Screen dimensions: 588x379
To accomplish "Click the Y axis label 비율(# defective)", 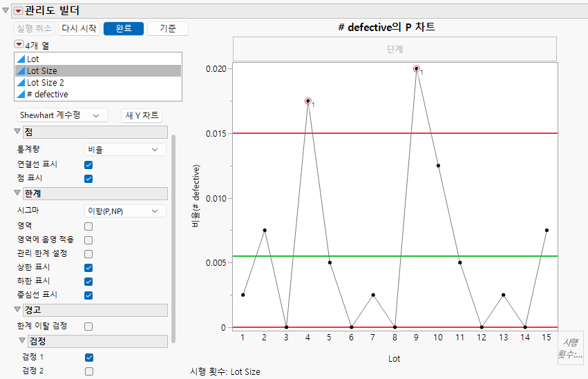I will [x=196, y=196].
